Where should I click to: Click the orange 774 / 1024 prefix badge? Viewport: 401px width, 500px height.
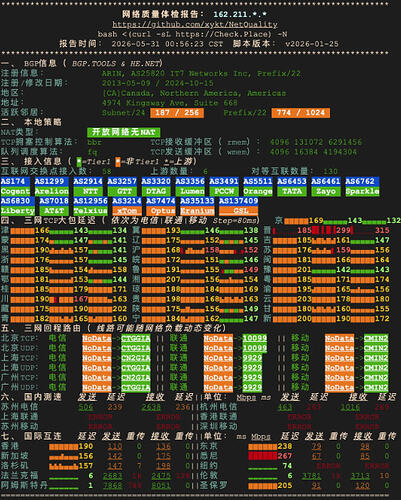(x=301, y=113)
